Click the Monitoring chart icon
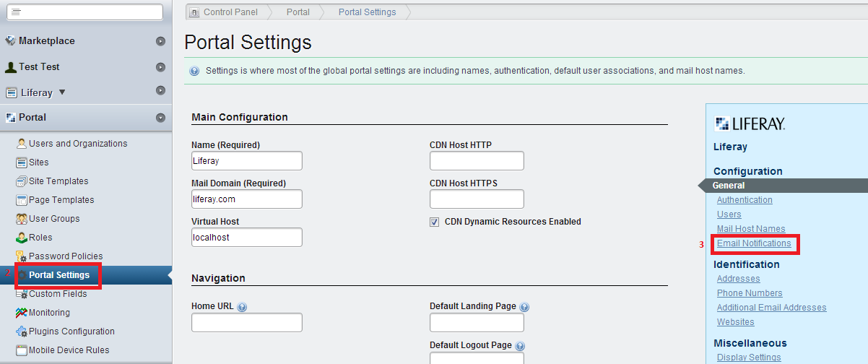868x364 pixels. point(22,313)
